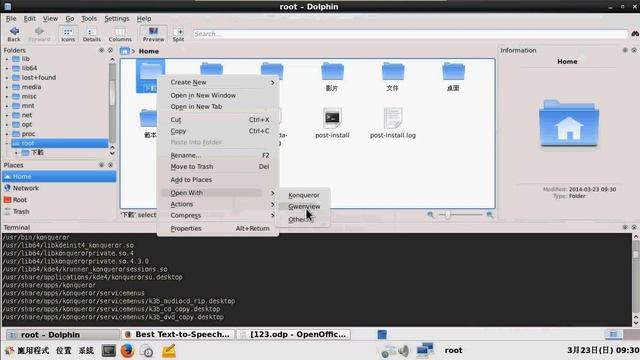This screenshot has width=640, height=360.
Task: Click the Home icon in breadcrumb bar
Action: click(124, 51)
